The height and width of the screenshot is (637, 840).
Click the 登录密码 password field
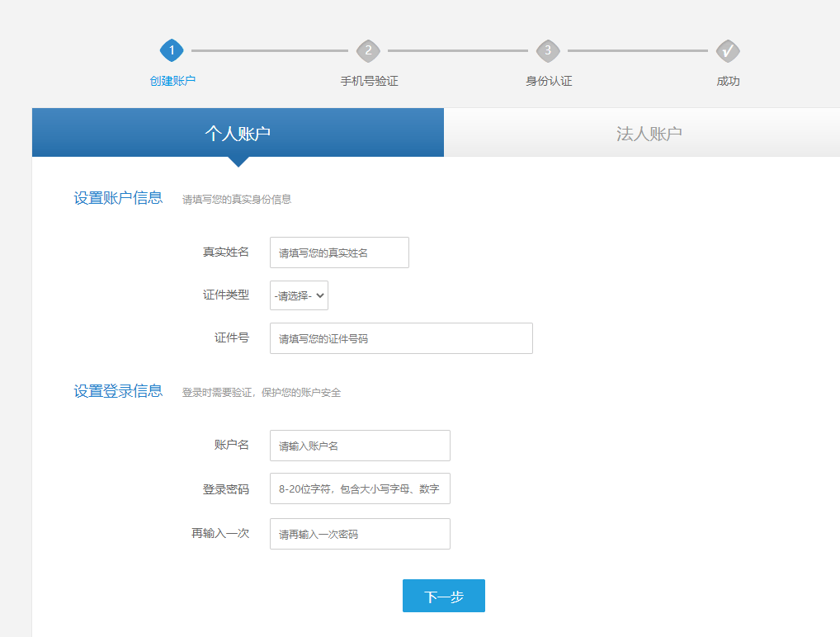(x=360, y=488)
